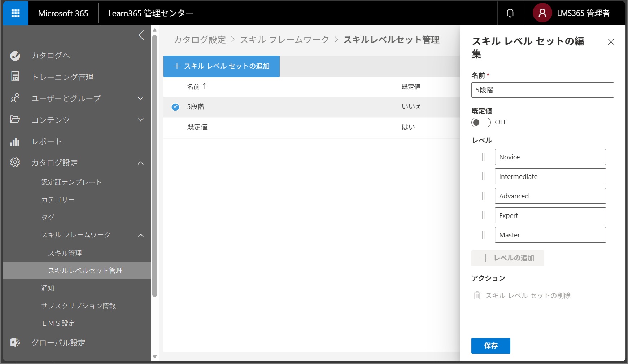Select スキルレベルセット管理 in the sidebar

[77, 271]
